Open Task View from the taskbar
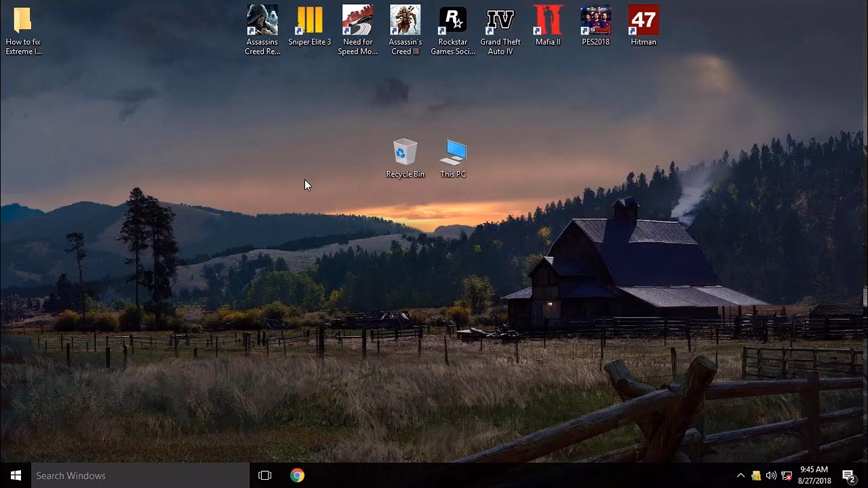868x488 pixels. tap(265, 475)
